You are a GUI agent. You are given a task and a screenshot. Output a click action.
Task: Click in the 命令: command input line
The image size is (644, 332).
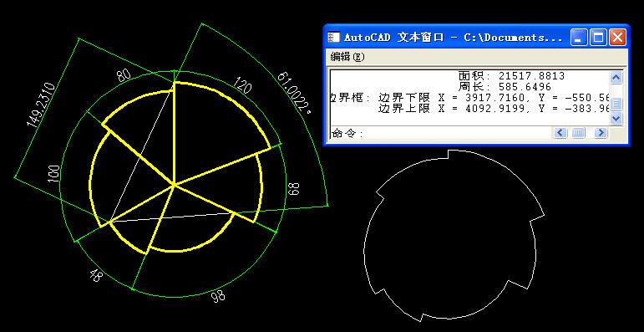[x=442, y=133]
